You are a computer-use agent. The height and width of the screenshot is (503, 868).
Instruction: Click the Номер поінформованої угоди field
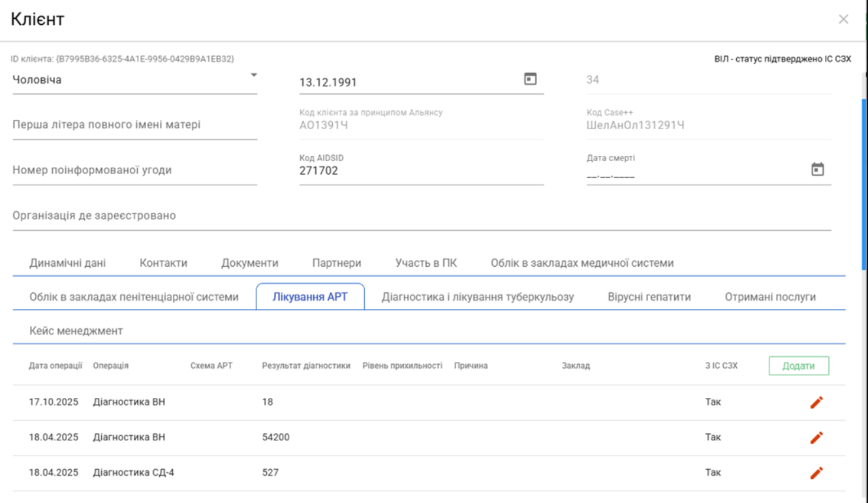(x=135, y=170)
